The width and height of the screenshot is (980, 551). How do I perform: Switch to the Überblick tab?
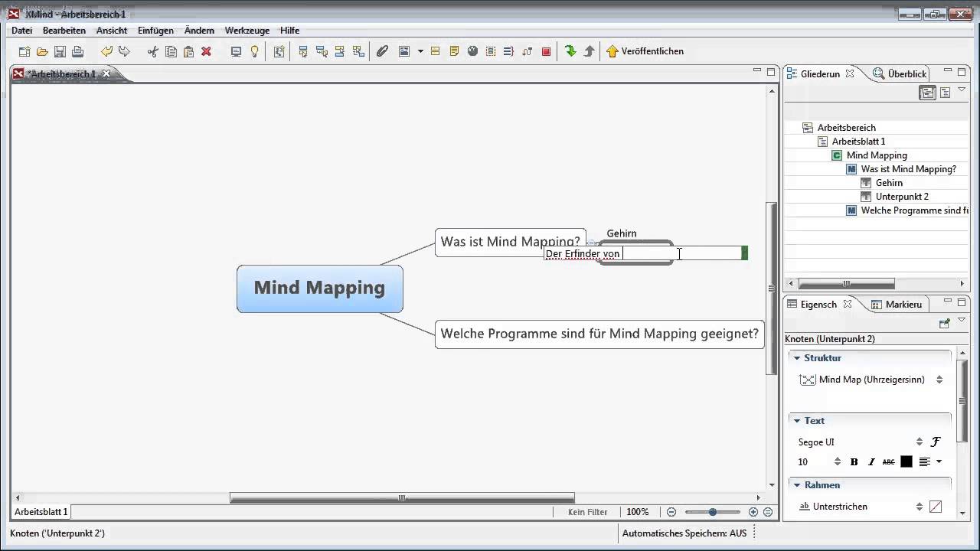point(900,73)
